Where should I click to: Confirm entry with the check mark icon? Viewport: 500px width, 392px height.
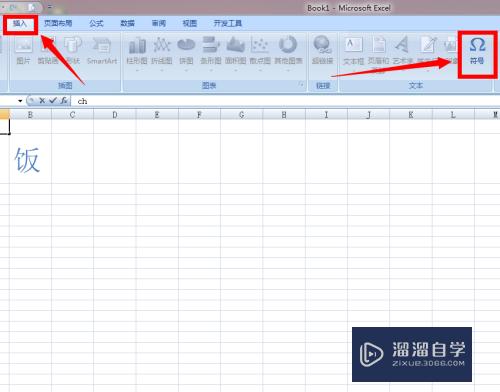point(53,100)
